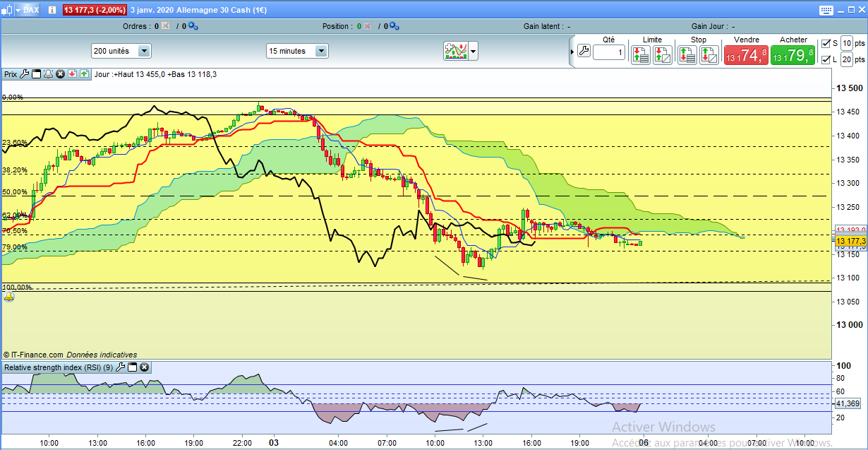868x450 pixels.
Task: Open the candlestick chart type icon
Action: coord(6,10)
